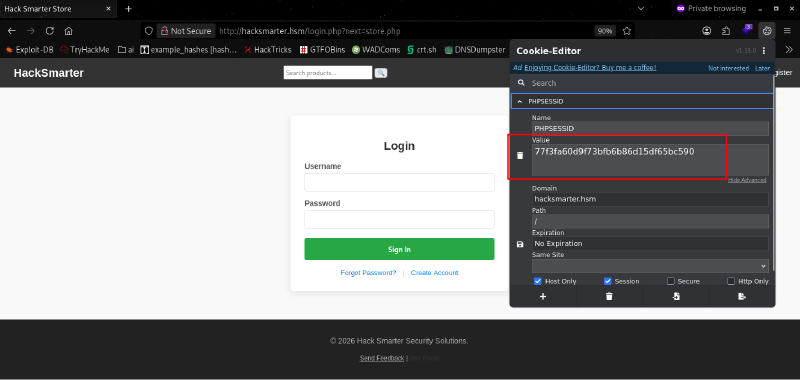Click the HackSmarter site logo
Image resolution: width=800 pixels, height=380 pixels.
[x=48, y=73]
